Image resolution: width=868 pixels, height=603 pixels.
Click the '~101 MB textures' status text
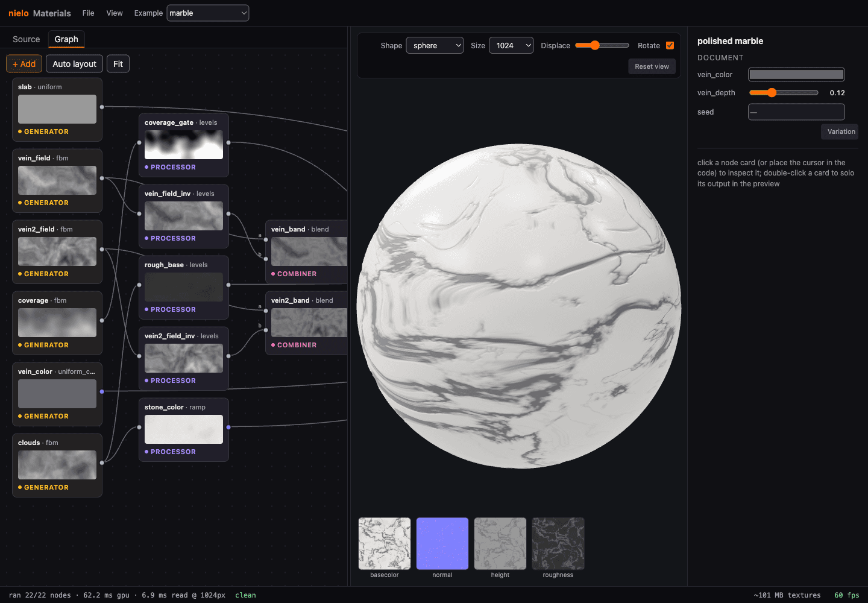(x=787, y=595)
